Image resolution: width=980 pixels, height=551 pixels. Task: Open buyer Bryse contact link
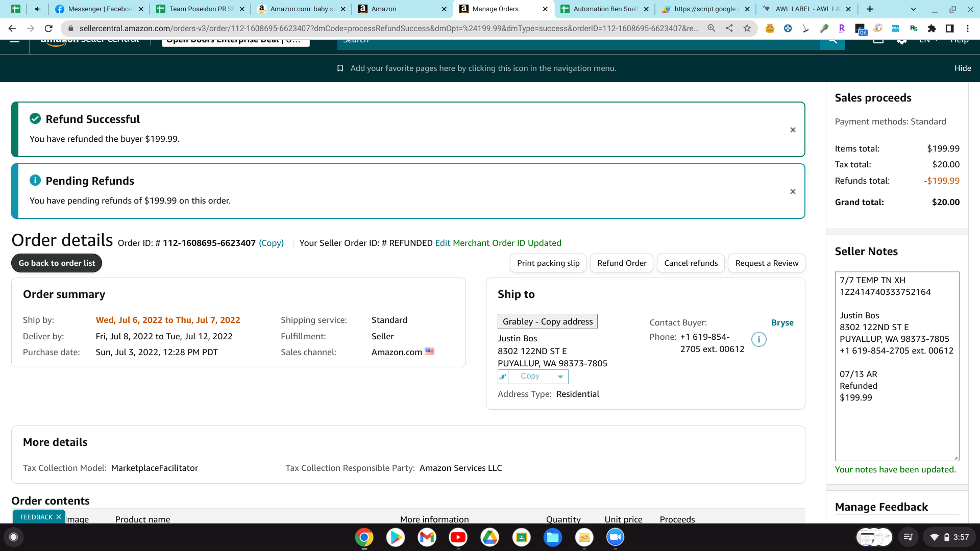pos(782,322)
